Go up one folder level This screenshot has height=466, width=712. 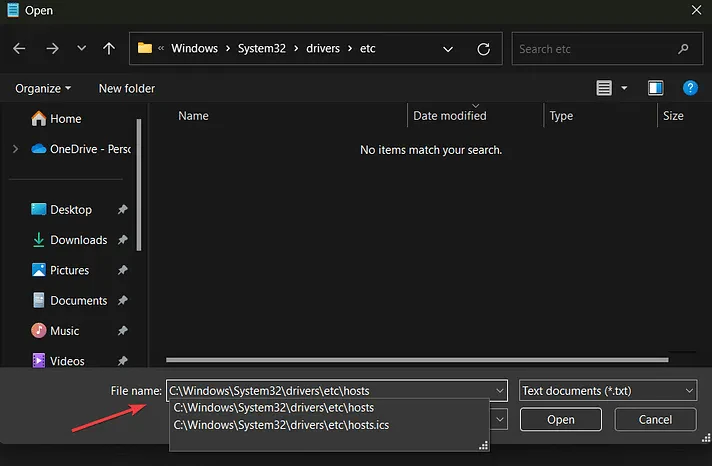[109, 48]
